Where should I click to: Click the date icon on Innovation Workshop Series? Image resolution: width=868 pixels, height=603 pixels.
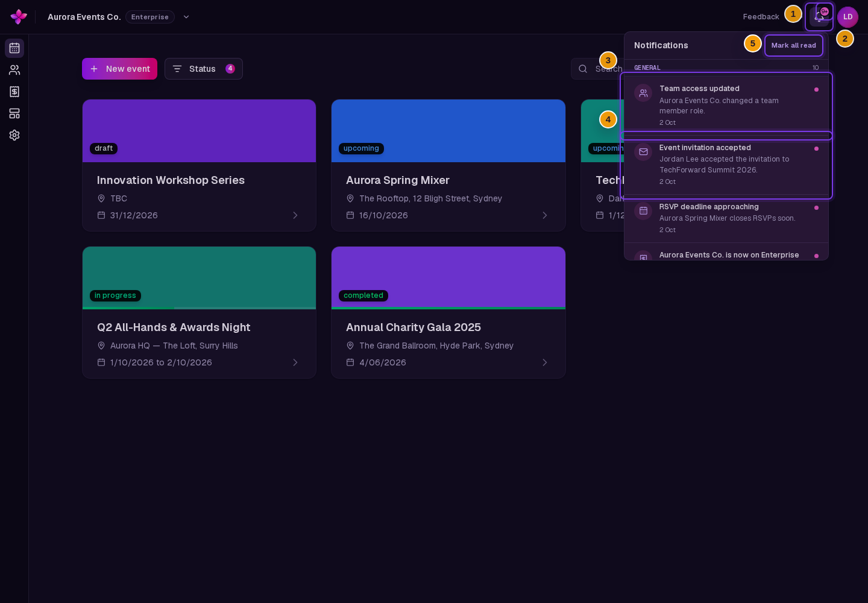(101, 215)
